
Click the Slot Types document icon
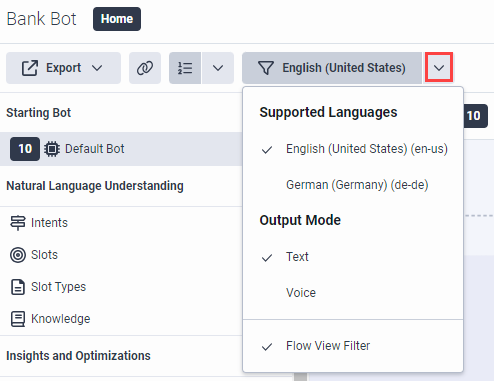point(18,287)
